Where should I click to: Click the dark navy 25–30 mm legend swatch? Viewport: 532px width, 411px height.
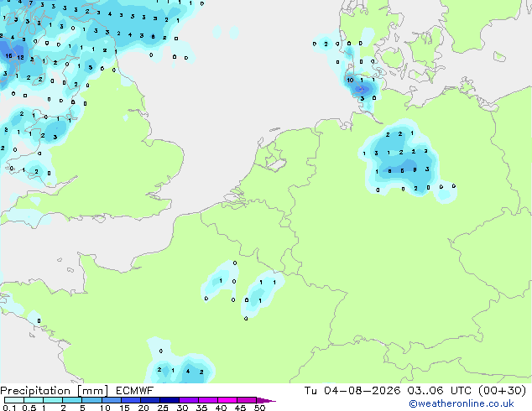click(x=170, y=400)
